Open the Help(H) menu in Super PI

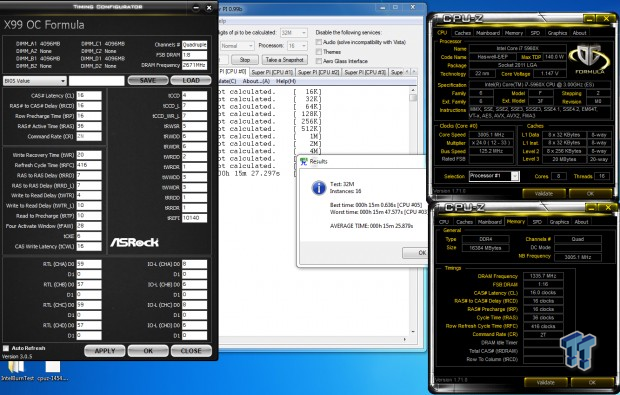click(x=286, y=81)
